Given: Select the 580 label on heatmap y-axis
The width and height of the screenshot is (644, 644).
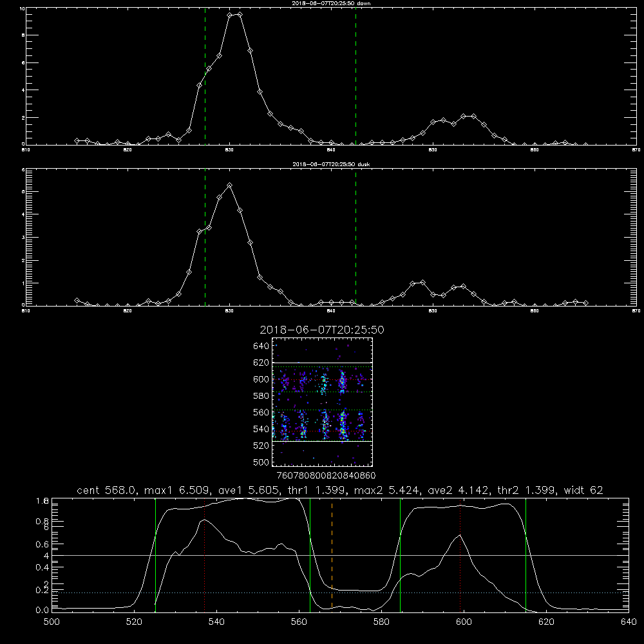Looking at the screenshot, I should click(x=261, y=396).
